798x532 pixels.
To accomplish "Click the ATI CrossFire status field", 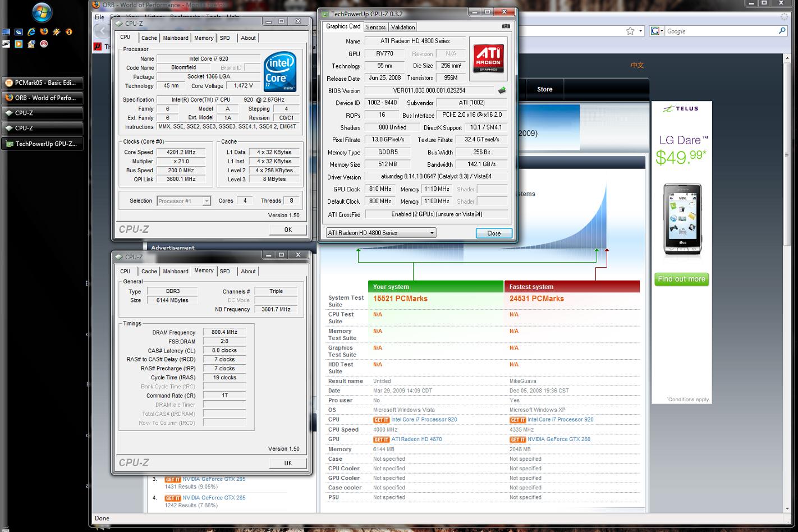I will point(436,214).
